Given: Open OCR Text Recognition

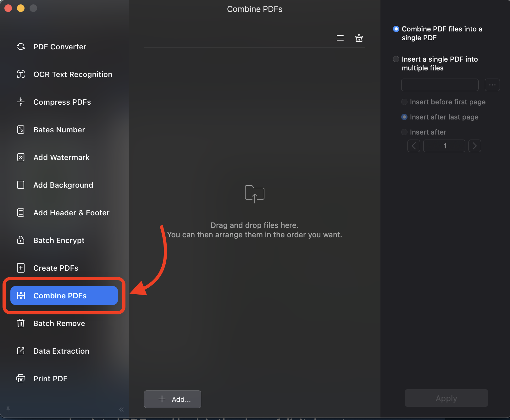Looking at the screenshot, I should click(x=73, y=74).
